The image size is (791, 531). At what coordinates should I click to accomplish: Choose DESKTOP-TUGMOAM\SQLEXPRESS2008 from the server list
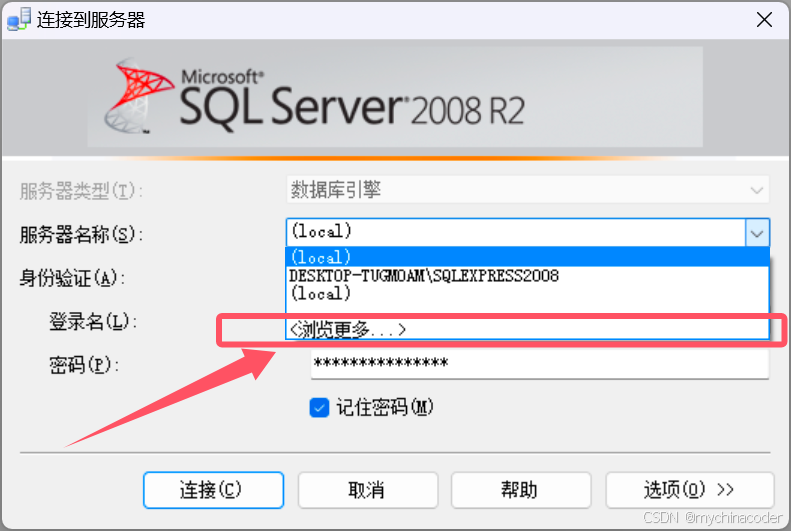tap(527, 275)
